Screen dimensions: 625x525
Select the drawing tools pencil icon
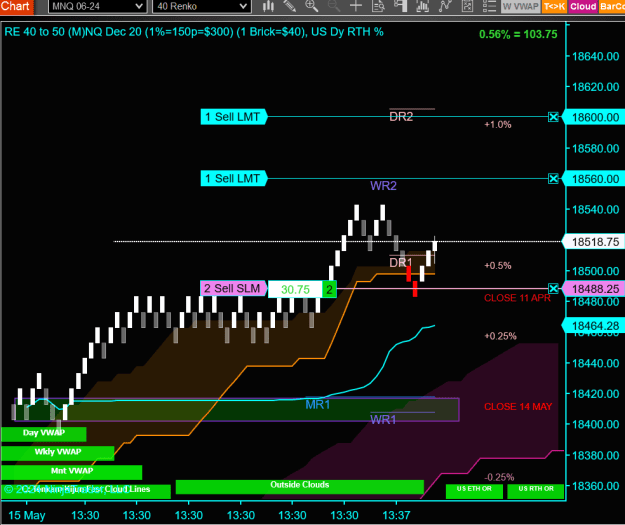290,6
